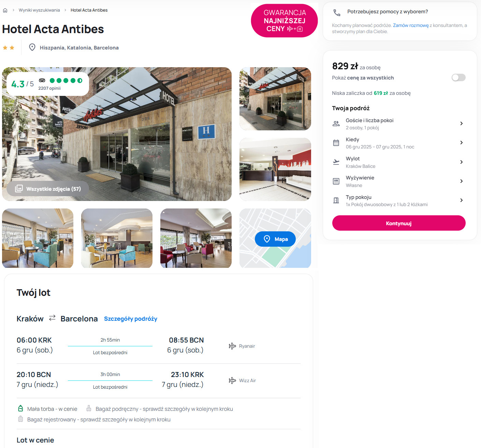This screenshot has width=481, height=448.
Task: Click the location pin icon near Hiszpania
Action: point(32,47)
